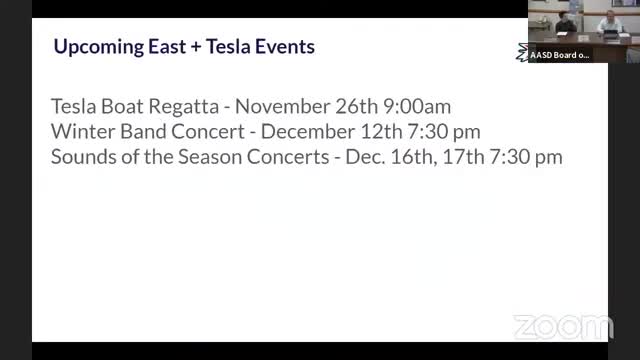Click 'Dec. 16th, 17th 7:30 pm' text
This screenshot has height=360, width=640.
pyautogui.click(x=454, y=157)
